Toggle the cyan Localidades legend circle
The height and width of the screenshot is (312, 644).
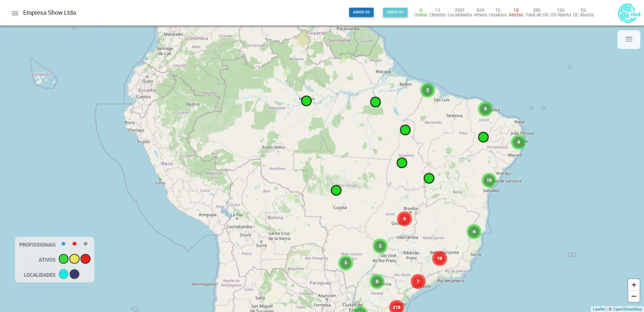(x=63, y=274)
